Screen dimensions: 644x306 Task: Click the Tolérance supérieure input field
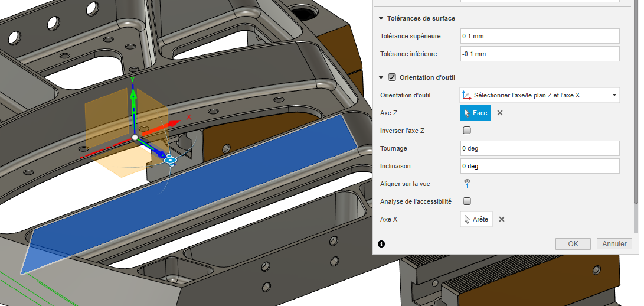click(x=540, y=36)
